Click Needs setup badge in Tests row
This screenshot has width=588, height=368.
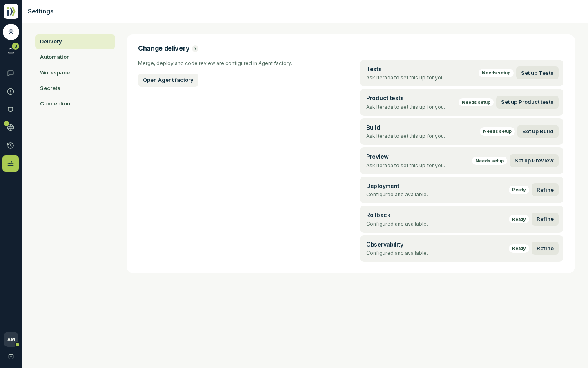tap(496, 73)
